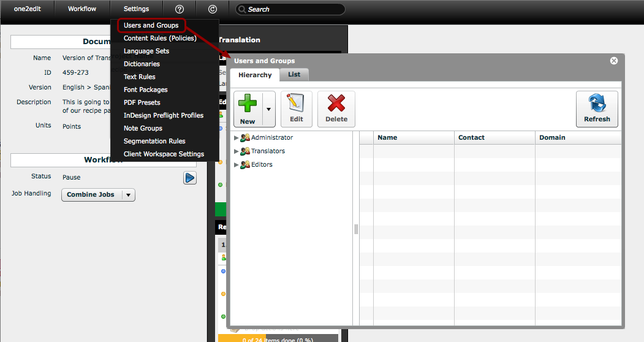Viewport: 644px width, 342px height.
Task: Click the blue play workflow button
Action: click(x=190, y=178)
